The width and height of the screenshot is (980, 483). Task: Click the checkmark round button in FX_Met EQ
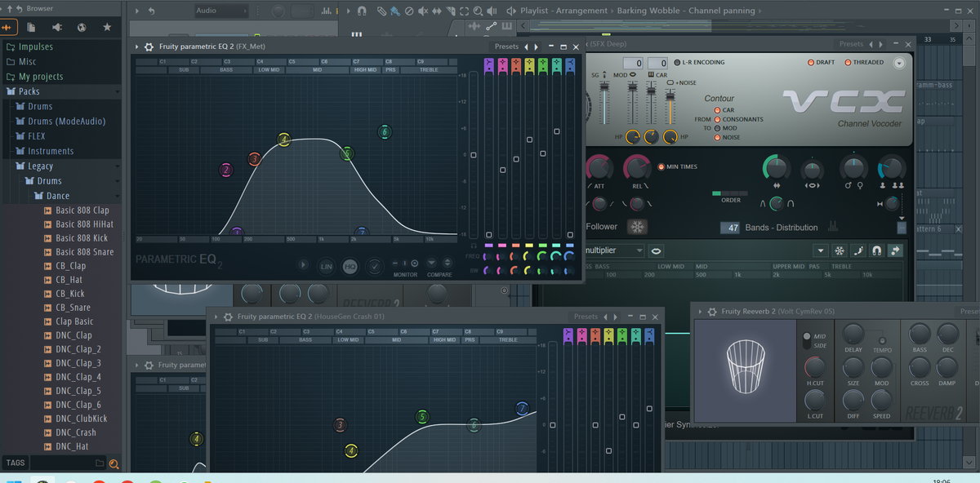pyautogui.click(x=374, y=266)
